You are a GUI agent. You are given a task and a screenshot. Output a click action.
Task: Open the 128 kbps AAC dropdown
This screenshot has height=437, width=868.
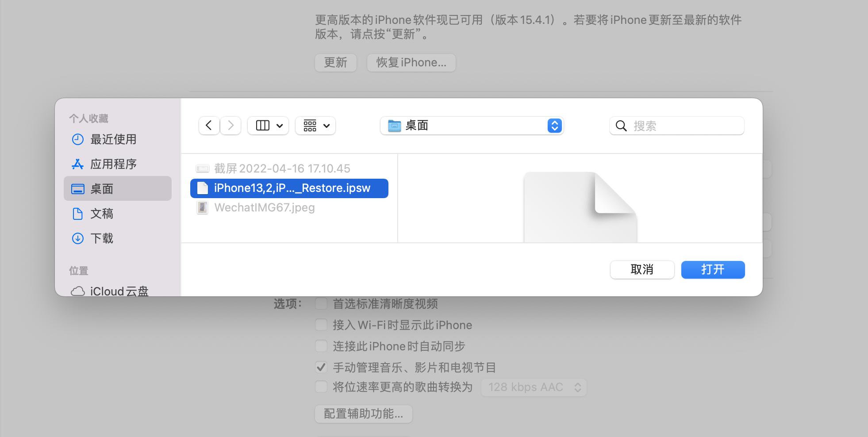tap(534, 387)
